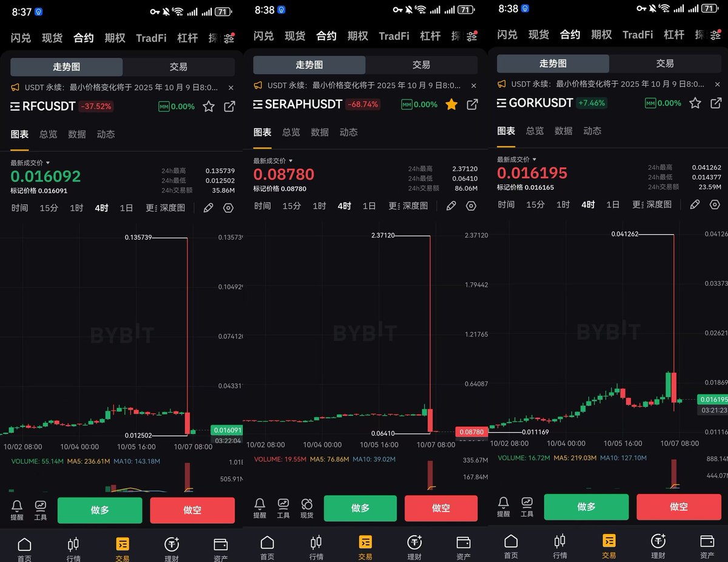Open share icon next to SERAPHUSDT star
728x562 pixels.
pos(472,104)
